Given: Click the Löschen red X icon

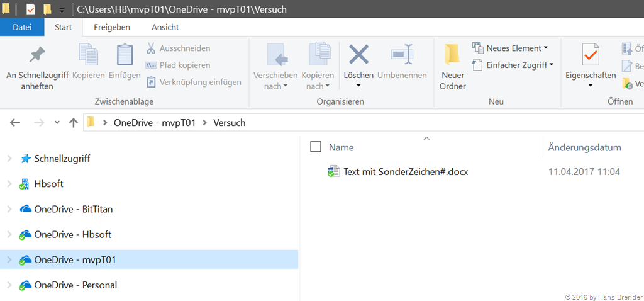Looking at the screenshot, I should pos(358,55).
